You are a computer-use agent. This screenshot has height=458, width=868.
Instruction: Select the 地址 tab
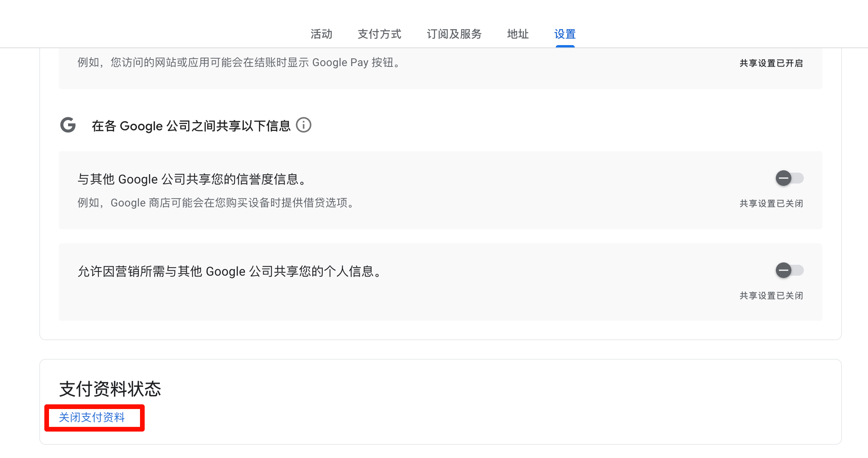point(518,34)
